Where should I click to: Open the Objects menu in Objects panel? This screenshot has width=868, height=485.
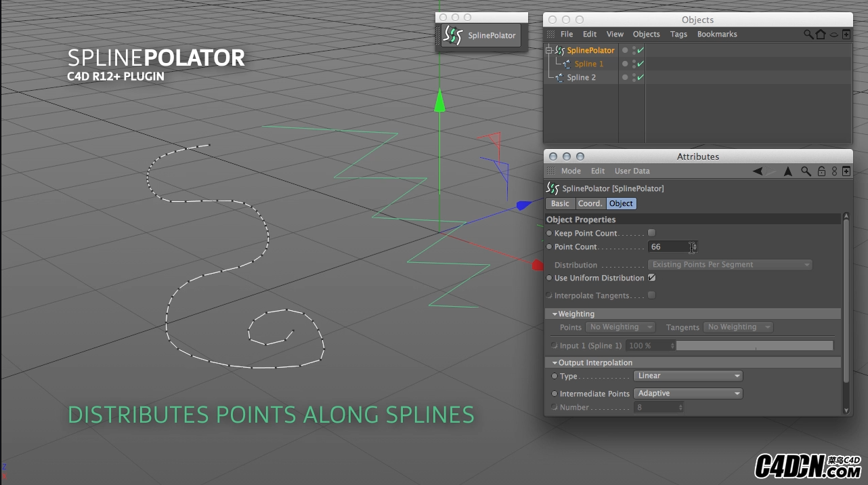pos(647,35)
